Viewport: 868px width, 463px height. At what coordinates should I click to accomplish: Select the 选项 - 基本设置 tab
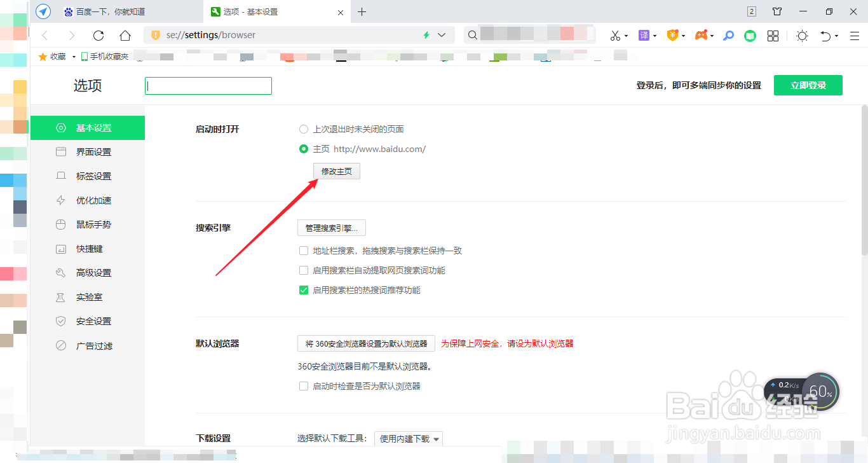coord(267,11)
